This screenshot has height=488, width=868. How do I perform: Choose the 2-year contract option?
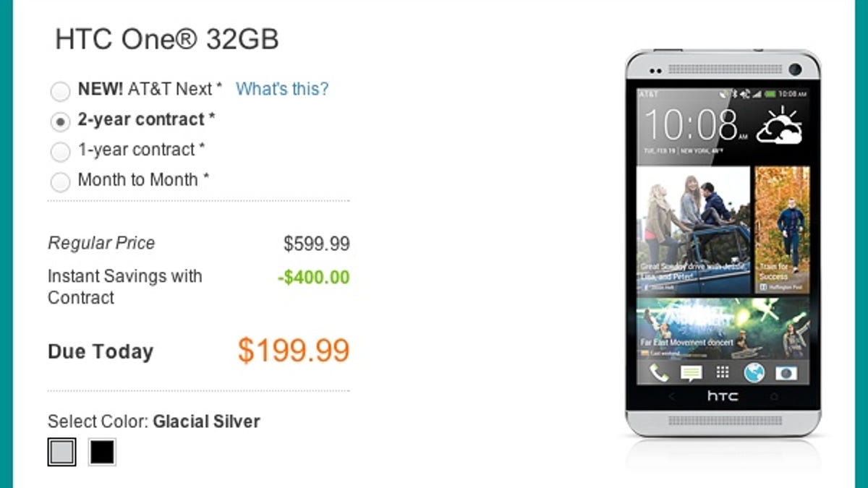point(61,121)
